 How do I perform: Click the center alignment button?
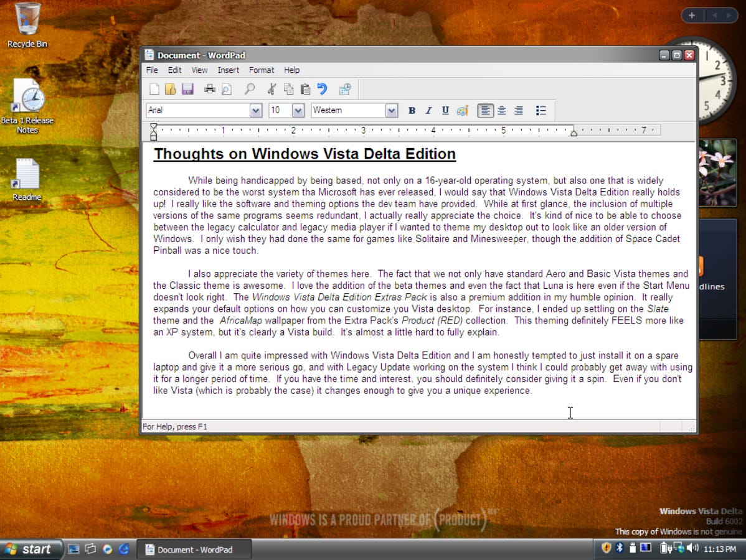(502, 110)
